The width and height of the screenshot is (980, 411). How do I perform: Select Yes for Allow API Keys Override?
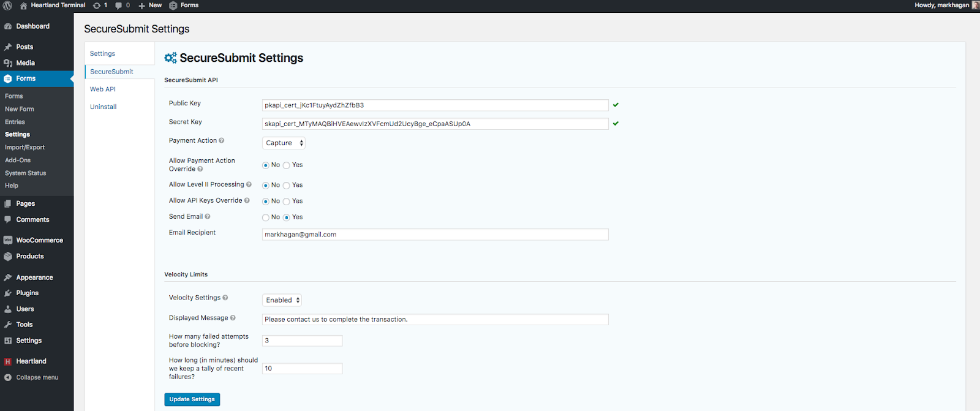pos(287,202)
